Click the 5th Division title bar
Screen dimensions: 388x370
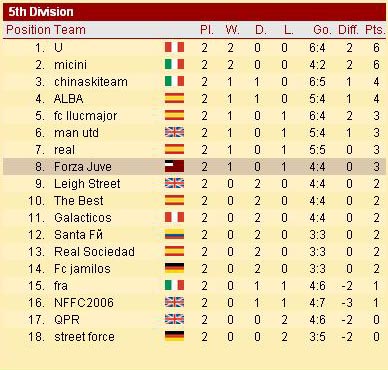point(194,12)
